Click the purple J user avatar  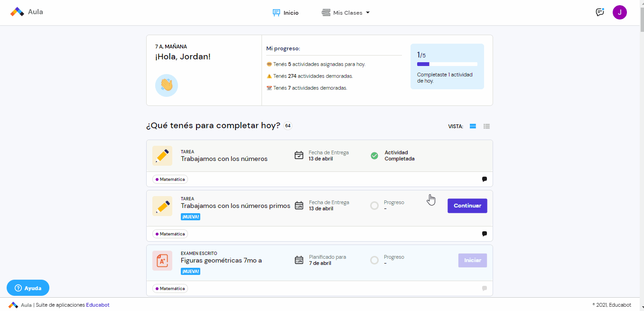[619, 12]
